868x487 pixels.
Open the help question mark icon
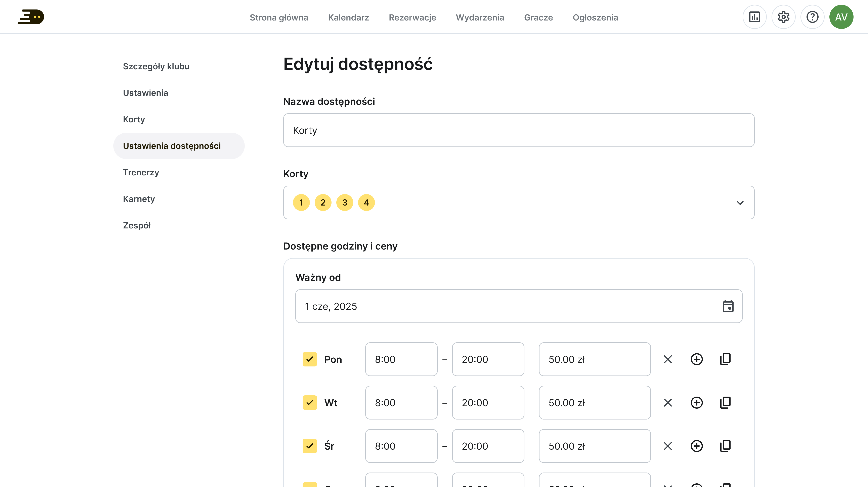[812, 17]
